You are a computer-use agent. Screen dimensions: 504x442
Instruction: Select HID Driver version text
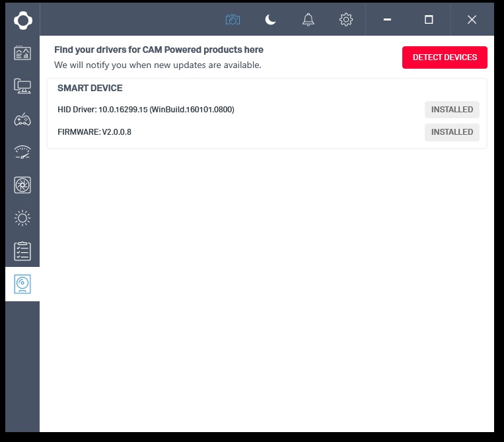pos(146,110)
